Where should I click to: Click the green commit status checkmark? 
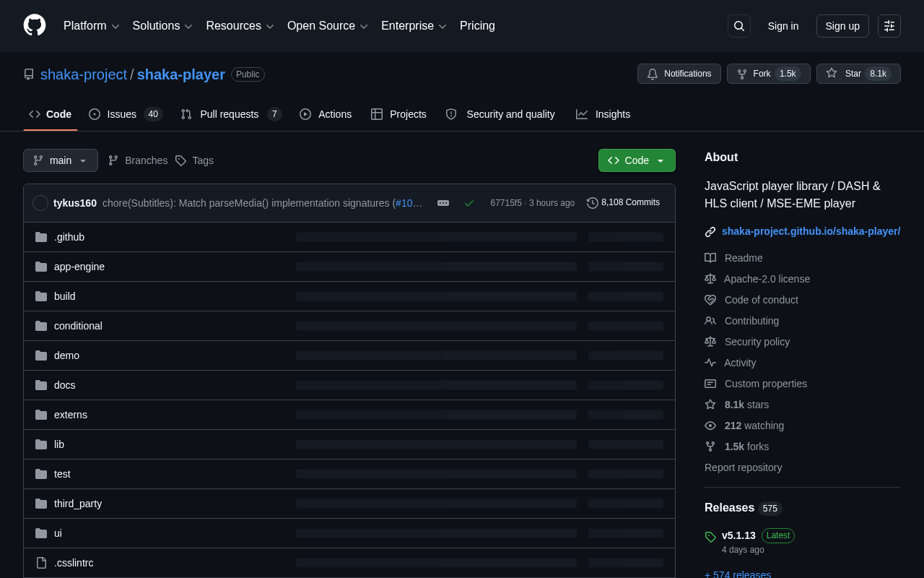[x=469, y=203]
